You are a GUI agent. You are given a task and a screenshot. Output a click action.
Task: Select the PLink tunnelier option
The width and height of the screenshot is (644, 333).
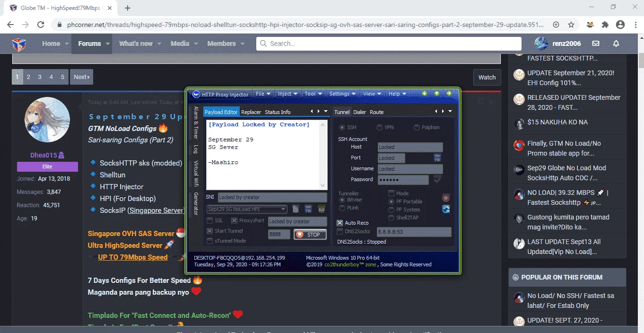tap(342, 208)
